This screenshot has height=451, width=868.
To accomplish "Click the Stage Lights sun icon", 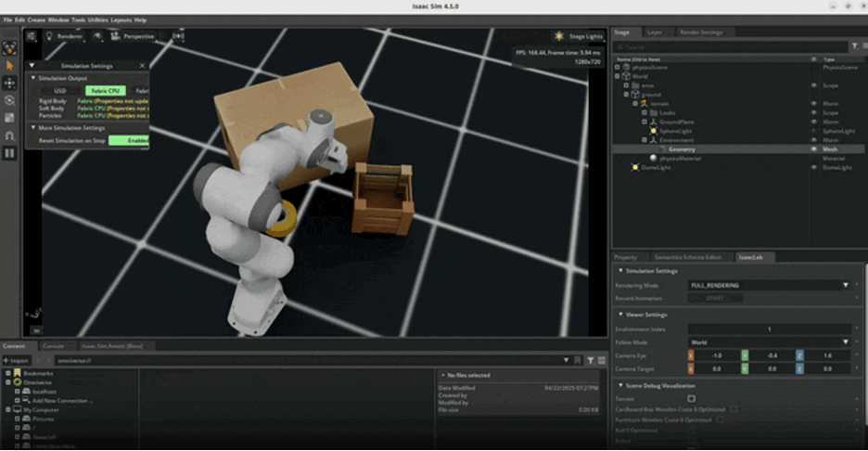I will (x=559, y=36).
